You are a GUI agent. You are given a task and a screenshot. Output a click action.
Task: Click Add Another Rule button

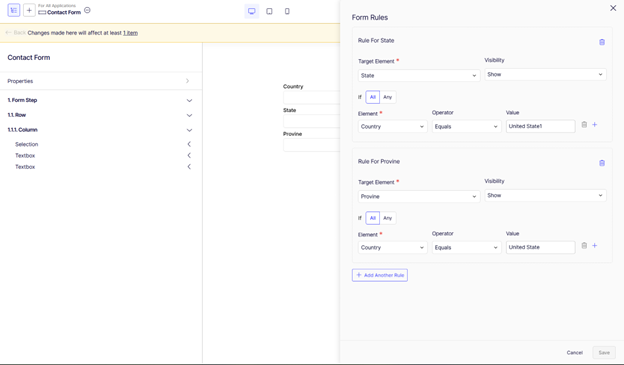pyautogui.click(x=380, y=275)
